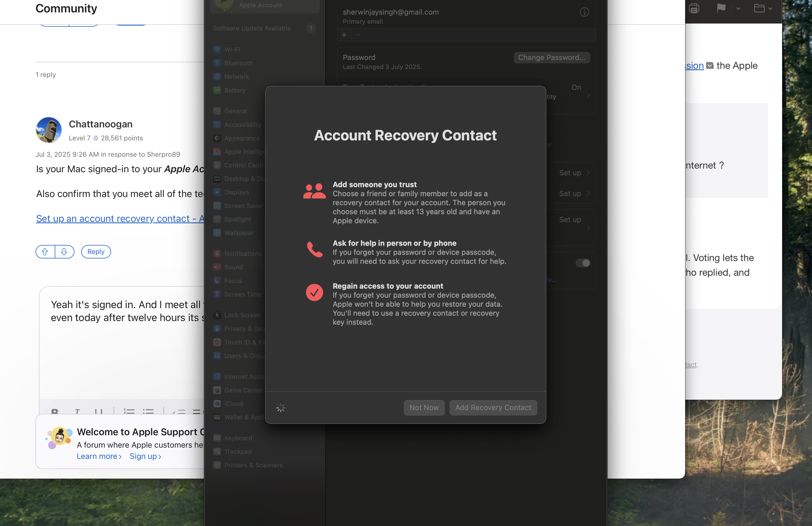Click the minus icon under email list
Screen dimensions: 812x526
358,35
